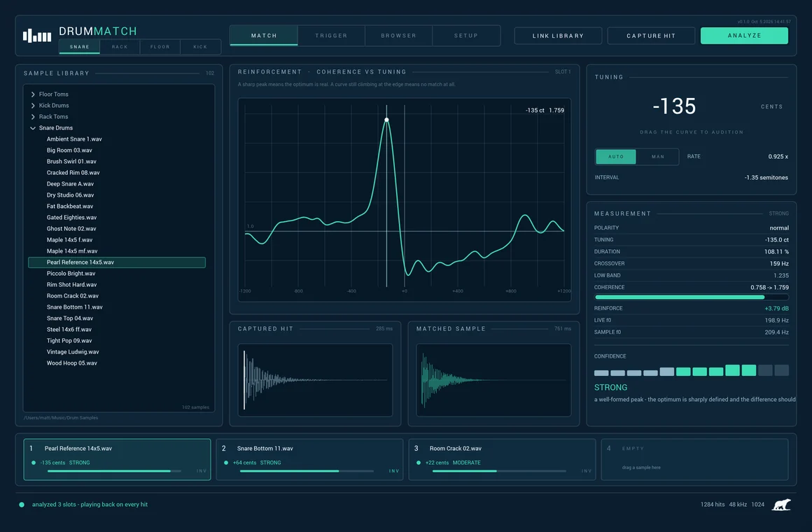Select Snare Top 04.wav
812x532 pixels.
[116, 318]
